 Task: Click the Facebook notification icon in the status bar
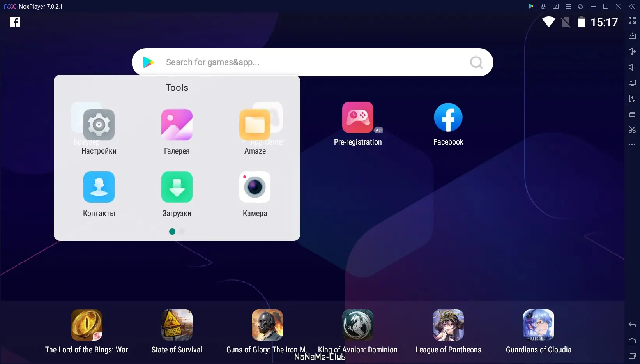pos(15,22)
